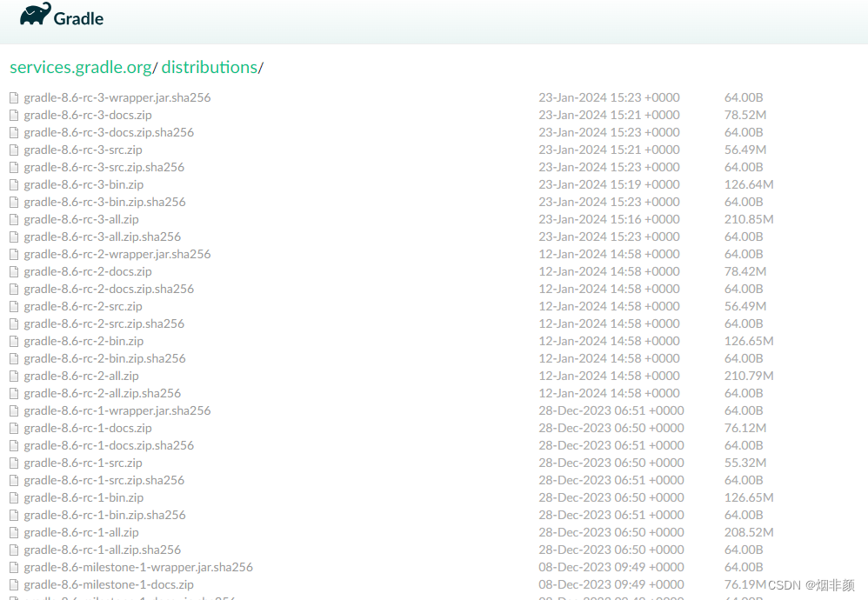Open gradle-8.6-rc-2-all.zip.sha256 link
This screenshot has height=600, width=868.
[x=103, y=394]
